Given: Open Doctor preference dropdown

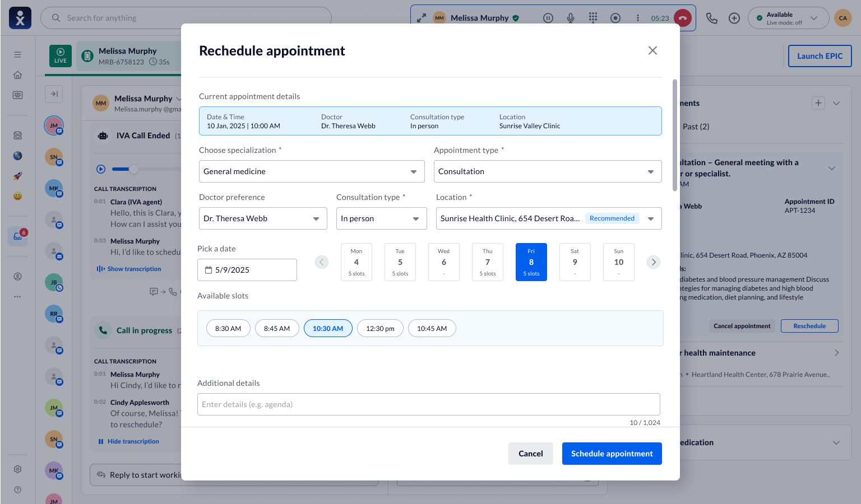Looking at the screenshot, I should pyautogui.click(x=263, y=218).
